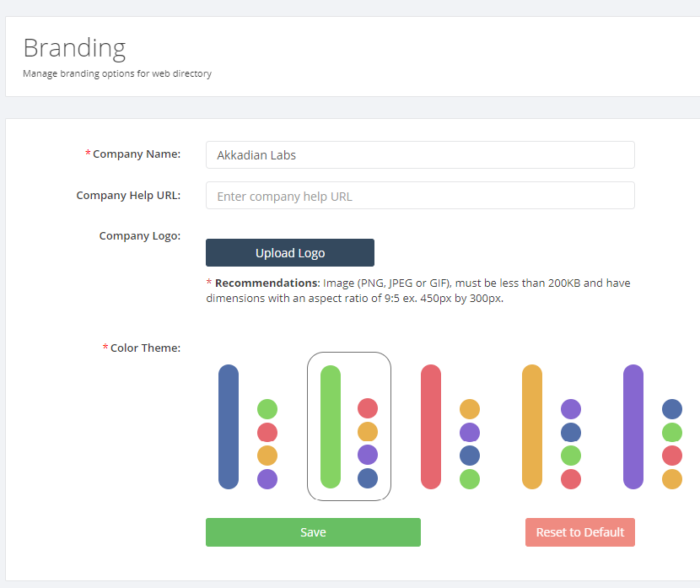Image resolution: width=700 pixels, height=588 pixels.
Task: Click red dot in green theme
Action: 368,408
